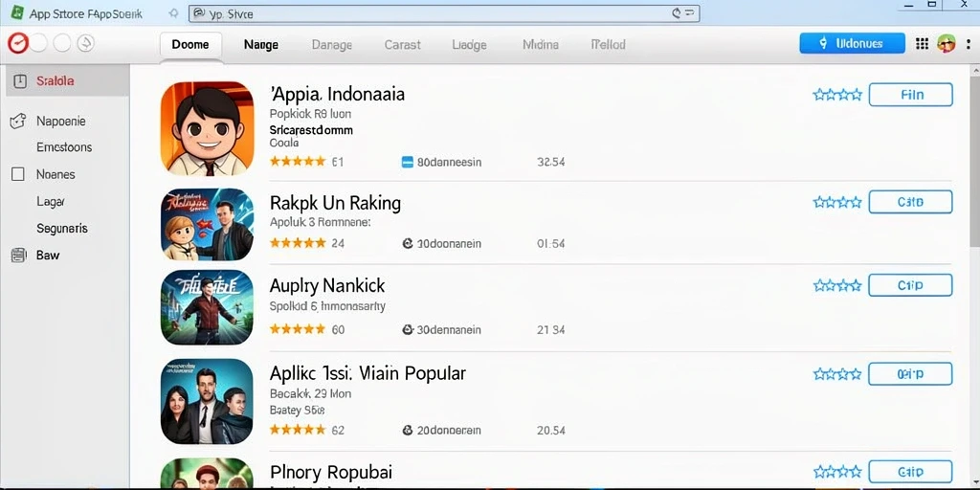Click the green App Store window icon
This screenshot has height=490, width=980.
click(17, 12)
